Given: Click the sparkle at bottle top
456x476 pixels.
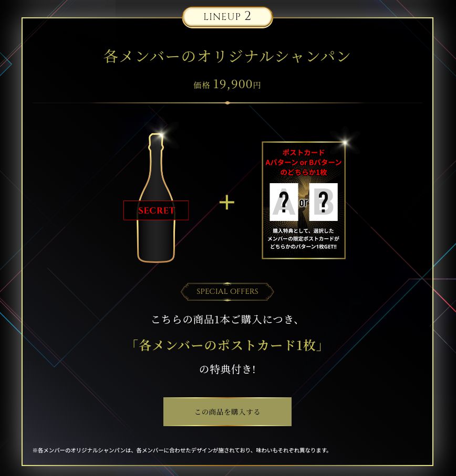Looking at the screenshot, I should point(161,134).
